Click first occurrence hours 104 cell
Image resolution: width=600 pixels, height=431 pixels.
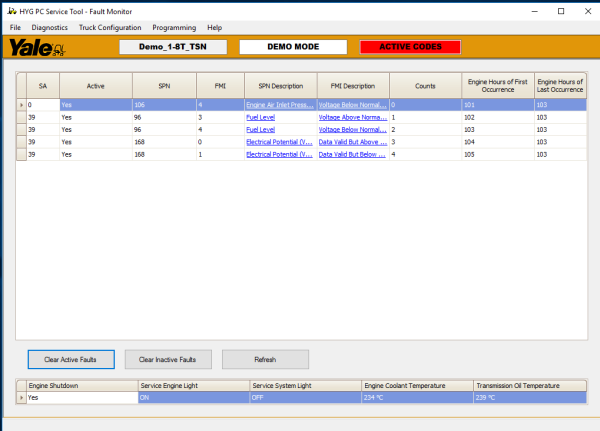(498, 142)
